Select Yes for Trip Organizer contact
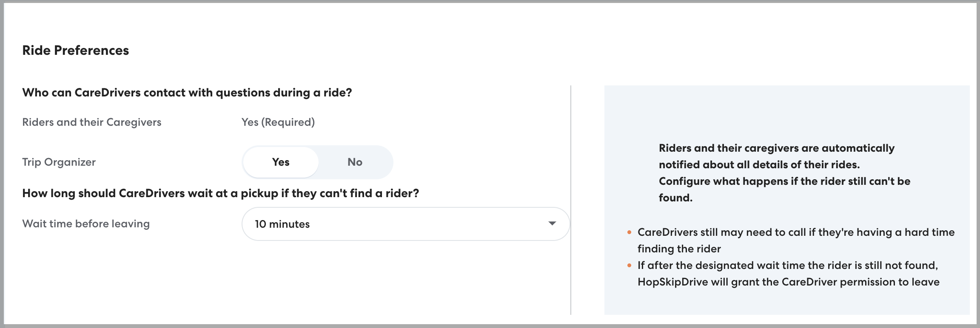Viewport: 980px width, 328px height. coord(281,162)
